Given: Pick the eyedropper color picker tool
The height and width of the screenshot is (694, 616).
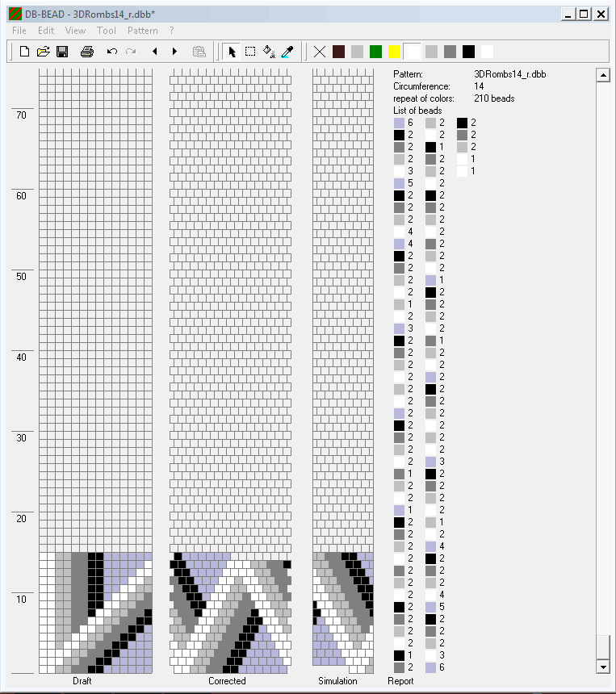Looking at the screenshot, I should pos(287,52).
